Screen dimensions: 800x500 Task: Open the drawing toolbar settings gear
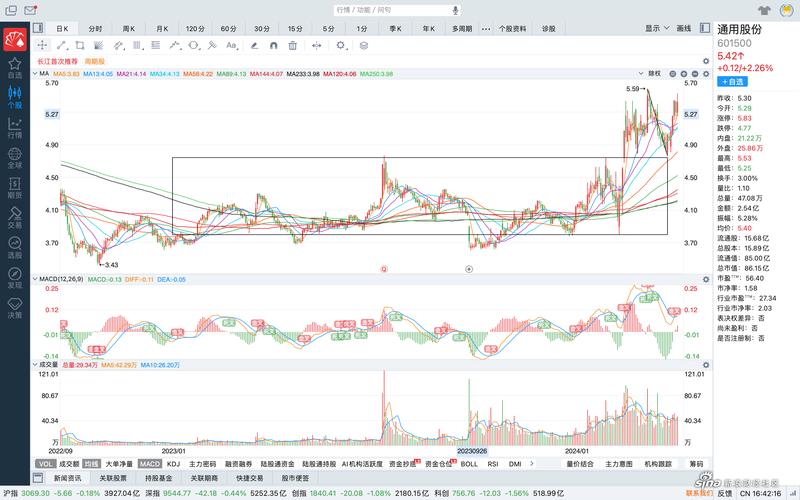(343, 45)
